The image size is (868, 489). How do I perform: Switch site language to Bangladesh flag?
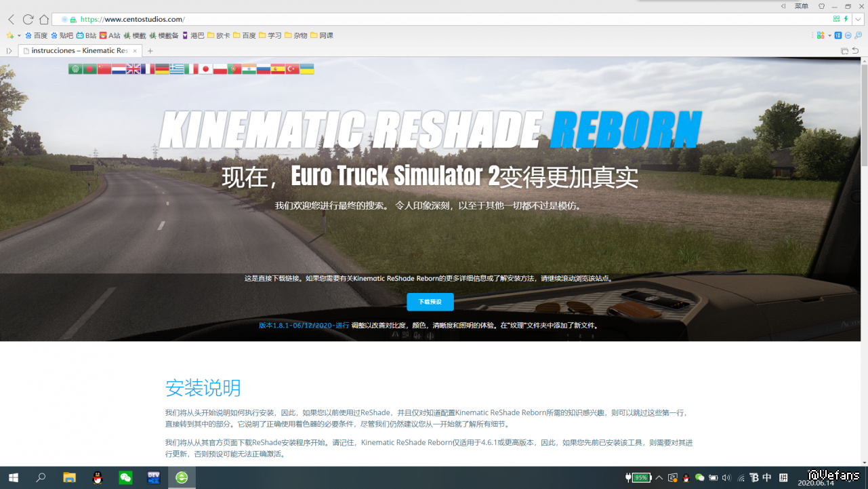(x=89, y=69)
